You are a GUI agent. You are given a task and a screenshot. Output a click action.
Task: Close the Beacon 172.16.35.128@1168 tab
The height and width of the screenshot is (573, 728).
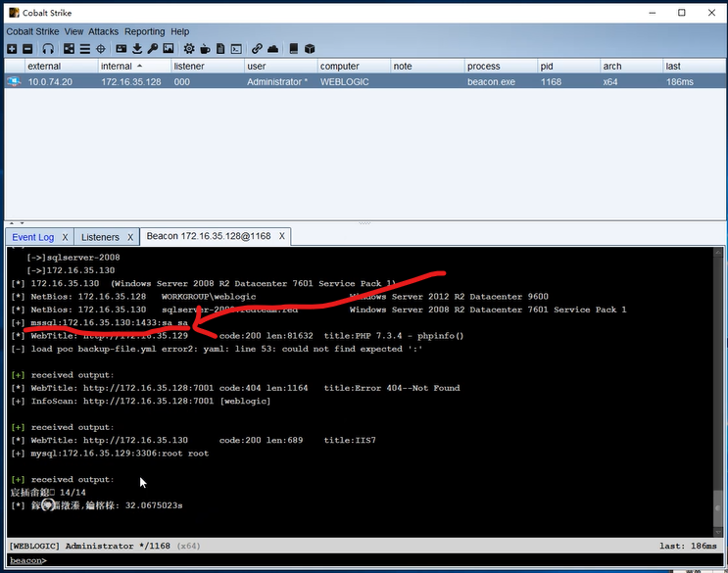[282, 236]
